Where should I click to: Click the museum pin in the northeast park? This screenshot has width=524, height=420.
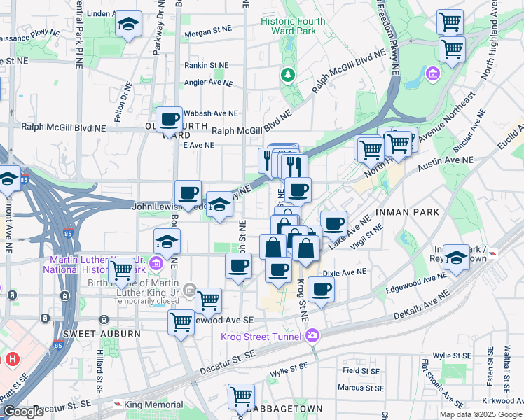coord(433,74)
